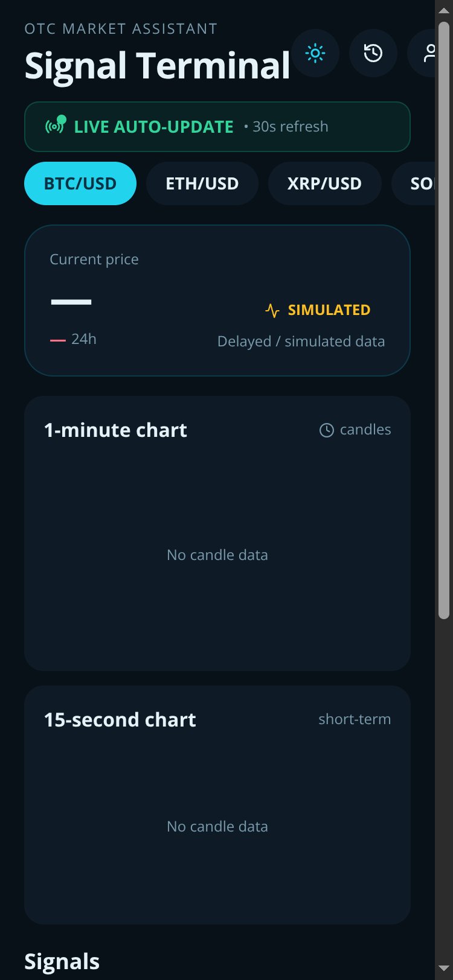Screen dimensions: 453x980
Task: Click the red 24h change dash
Action: [x=58, y=340]
